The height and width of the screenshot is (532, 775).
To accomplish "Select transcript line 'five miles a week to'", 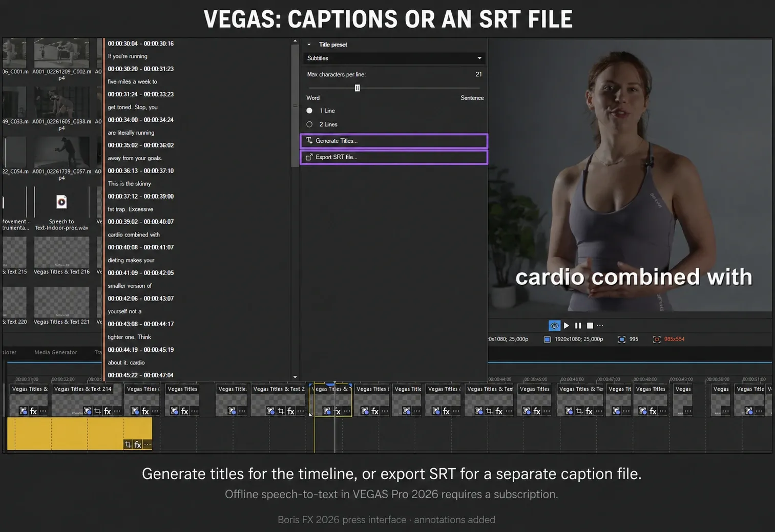I will 132,82.
